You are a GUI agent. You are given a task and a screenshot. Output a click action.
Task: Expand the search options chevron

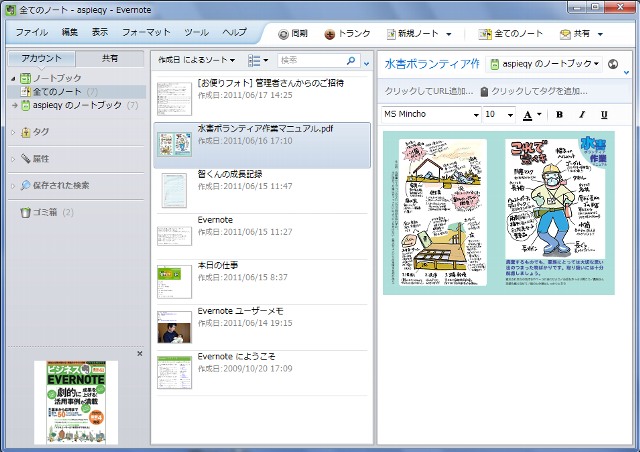[x=367, y=64]
